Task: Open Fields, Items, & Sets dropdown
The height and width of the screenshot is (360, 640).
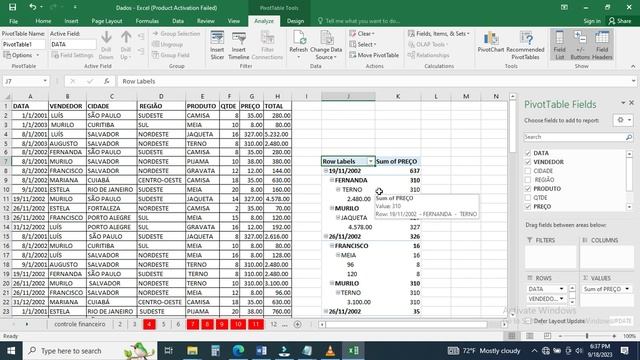Action: [x=439, y=33]
